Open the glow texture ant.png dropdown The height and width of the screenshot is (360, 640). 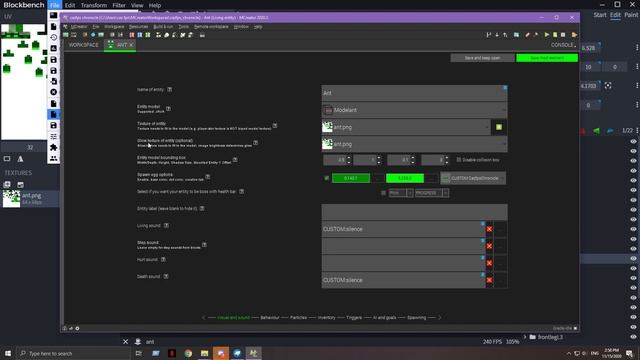tap(414, 144)
